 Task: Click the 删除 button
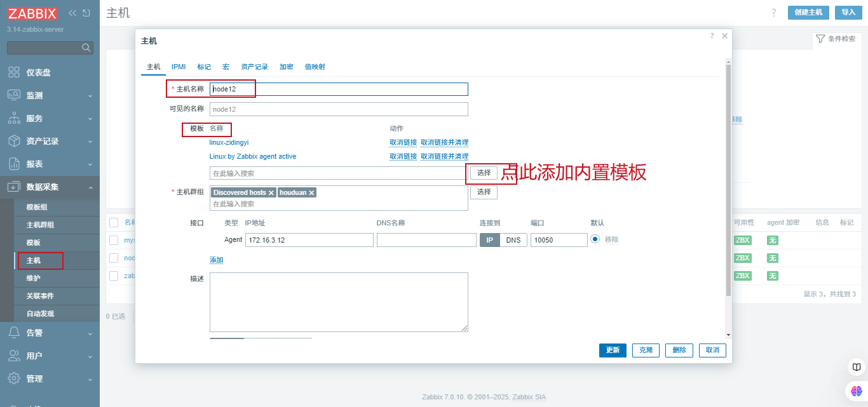(x=679, y=350)
